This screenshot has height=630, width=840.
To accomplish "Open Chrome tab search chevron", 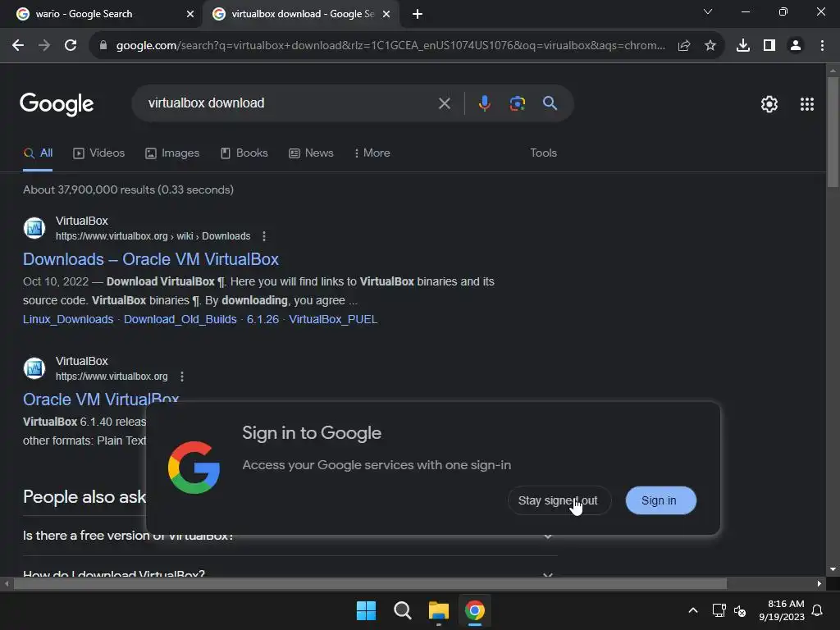I will [x=708, y=11].
